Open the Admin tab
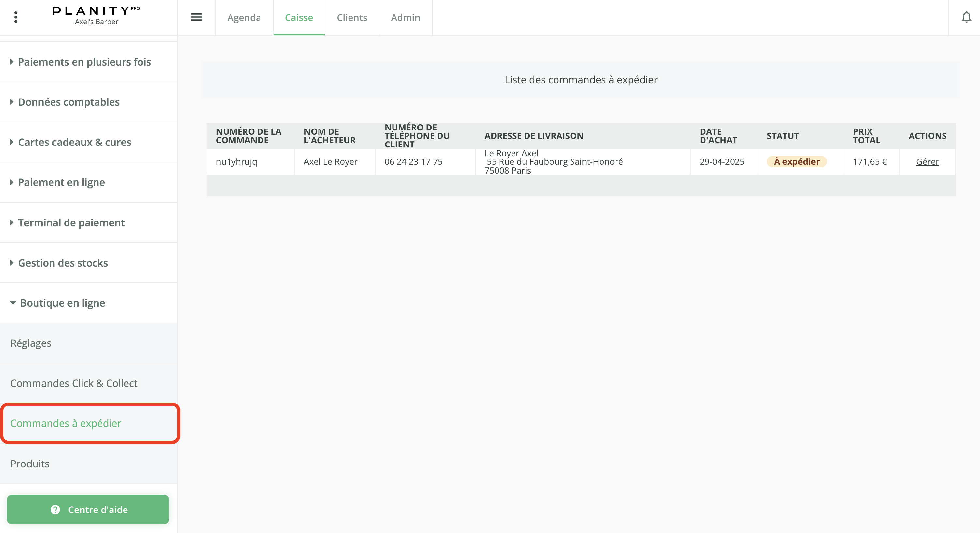This screenshot has width=980, height=533. click(405, 18)
